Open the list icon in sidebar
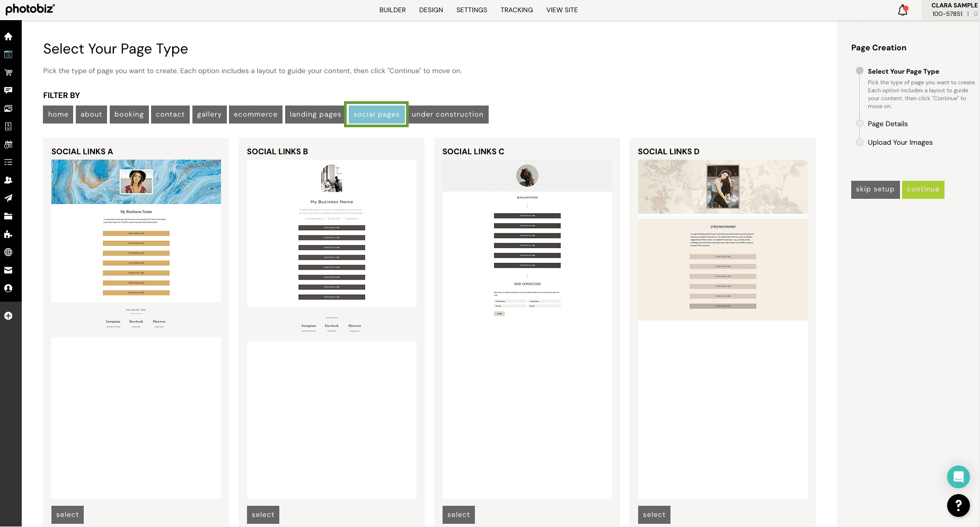The image size is (980, 527). click(8, 162)
